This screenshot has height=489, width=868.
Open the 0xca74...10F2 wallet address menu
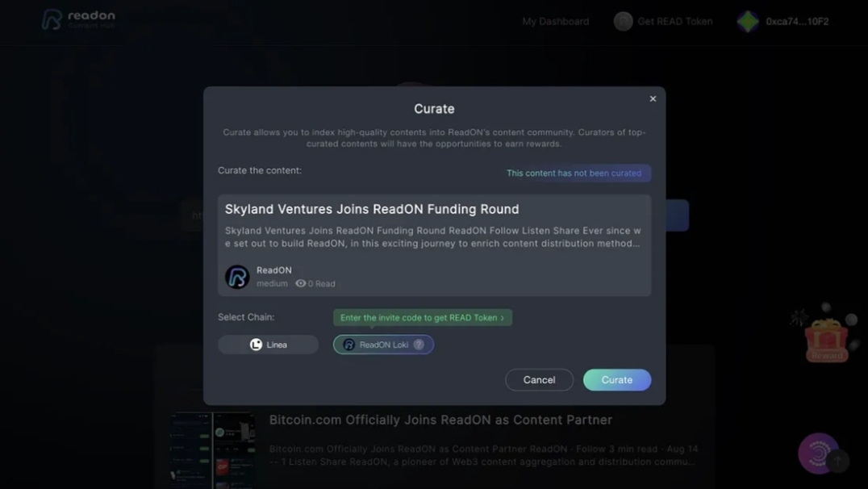pos(797,22)
